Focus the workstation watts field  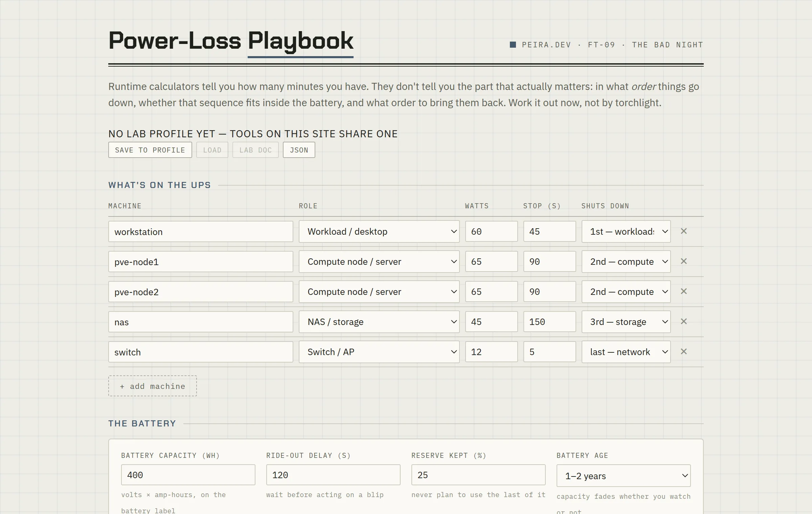[x=491, y=232]
